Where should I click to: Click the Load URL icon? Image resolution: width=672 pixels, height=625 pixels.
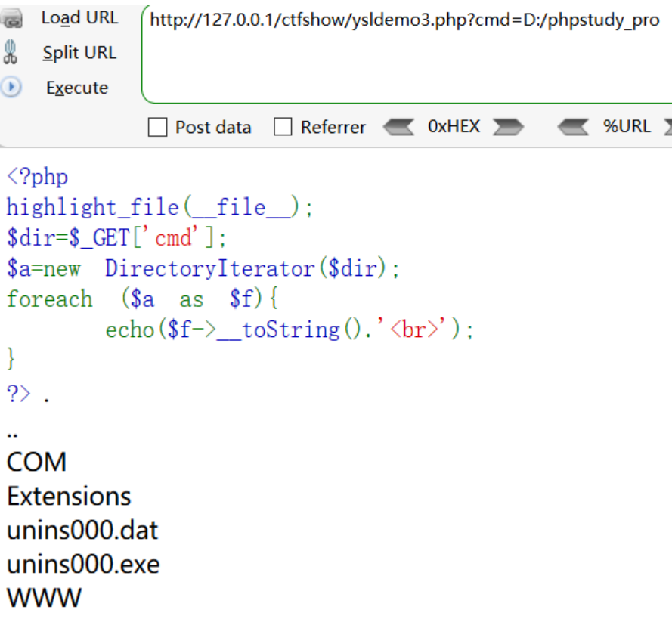pos(11,19)
